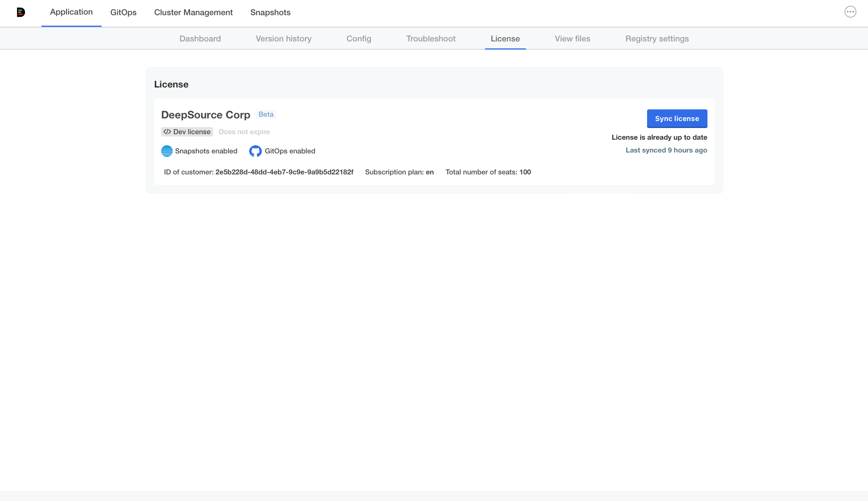Go to the Config tab
868x501 pixels.
pyautogui.click(x=359, y=39)
